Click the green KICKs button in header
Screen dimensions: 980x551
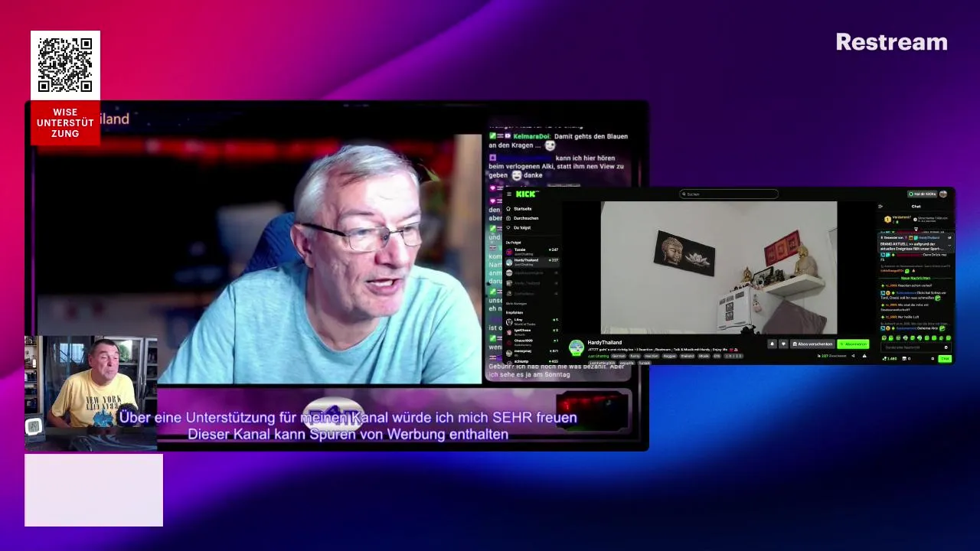[922, 194]
